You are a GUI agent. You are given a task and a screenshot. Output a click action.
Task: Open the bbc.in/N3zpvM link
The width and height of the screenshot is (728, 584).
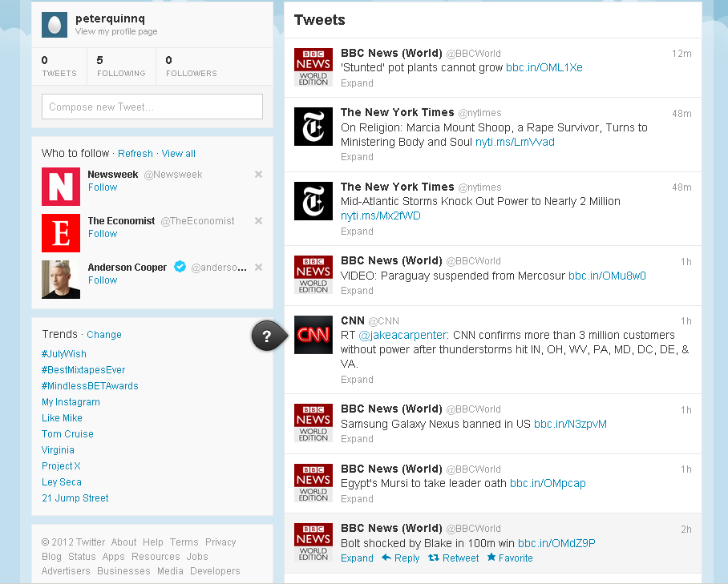point(570,424)
